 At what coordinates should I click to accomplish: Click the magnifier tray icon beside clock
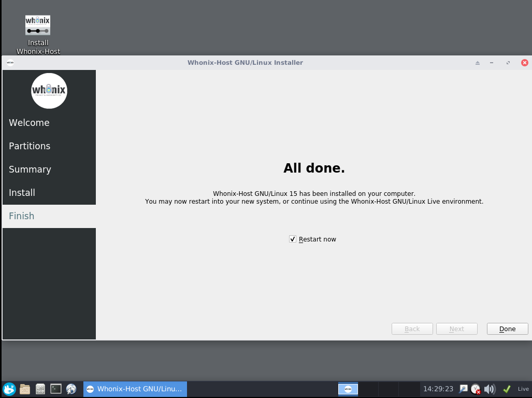click(463, 389)
